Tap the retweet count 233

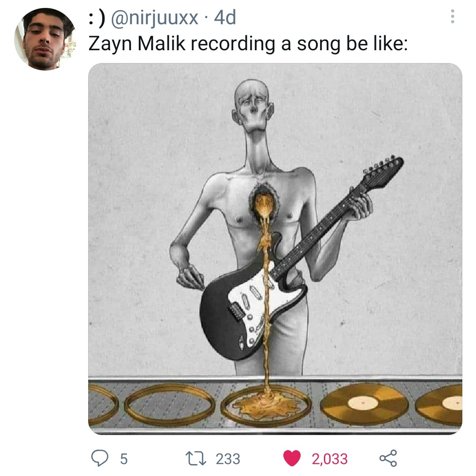(228, 459)
